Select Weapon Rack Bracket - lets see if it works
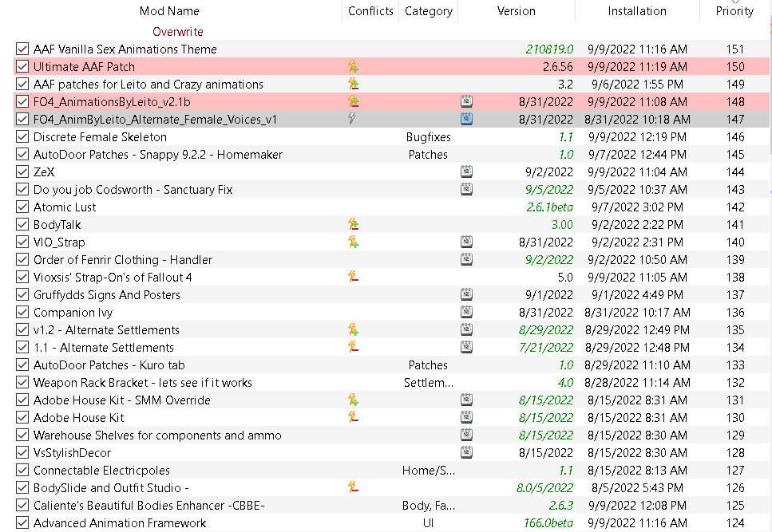This screenshot has width=772, height=532. pyautogui.click(x=391, y=383)
